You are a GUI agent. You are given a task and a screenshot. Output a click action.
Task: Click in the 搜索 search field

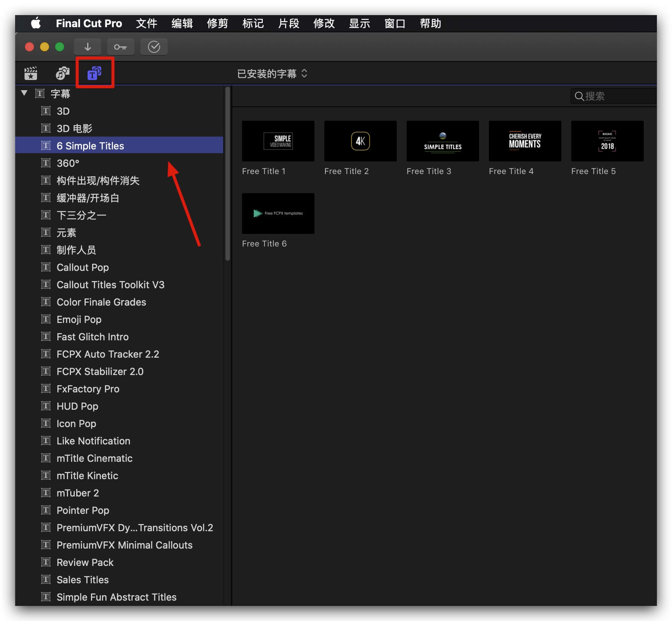[614, 96]
